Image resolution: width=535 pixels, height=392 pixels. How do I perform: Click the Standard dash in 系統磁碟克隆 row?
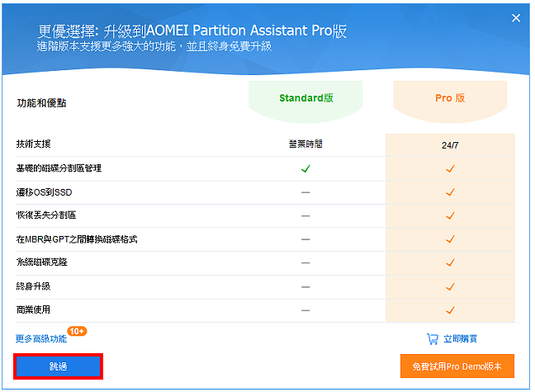(x=305, y=263)
